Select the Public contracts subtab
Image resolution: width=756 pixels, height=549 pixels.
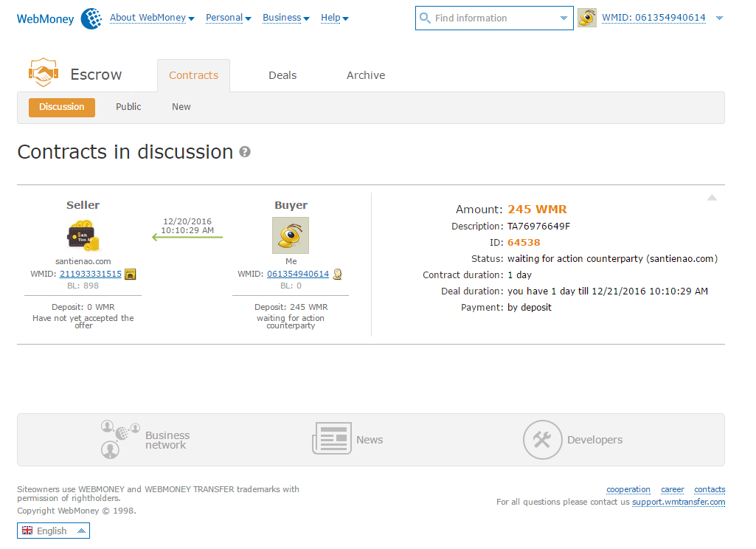[x=128, y=107]
